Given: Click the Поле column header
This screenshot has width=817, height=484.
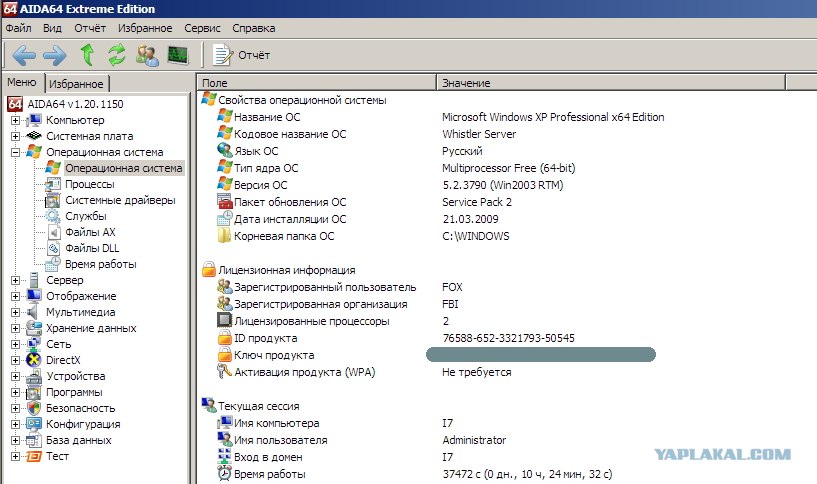Looking at the screenshot, I should tap(317, 83).
